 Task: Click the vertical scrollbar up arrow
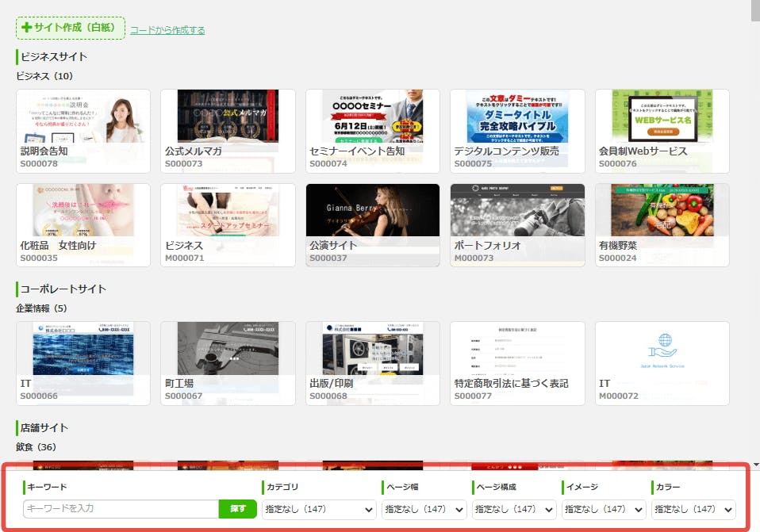[754, 5]
